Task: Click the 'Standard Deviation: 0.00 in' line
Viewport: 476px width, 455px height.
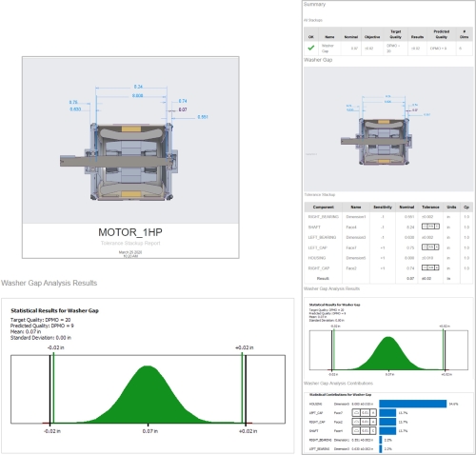Action: [x=41, y=338]
